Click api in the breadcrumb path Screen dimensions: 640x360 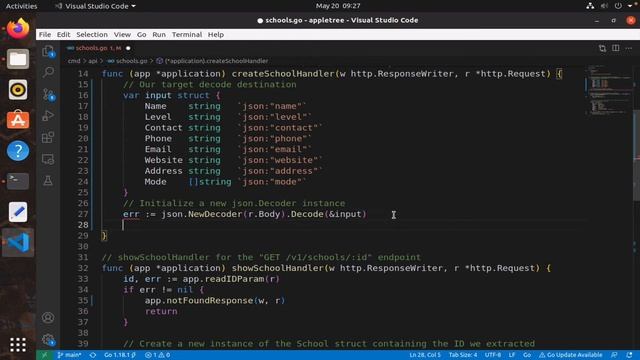tap(93, 61)
